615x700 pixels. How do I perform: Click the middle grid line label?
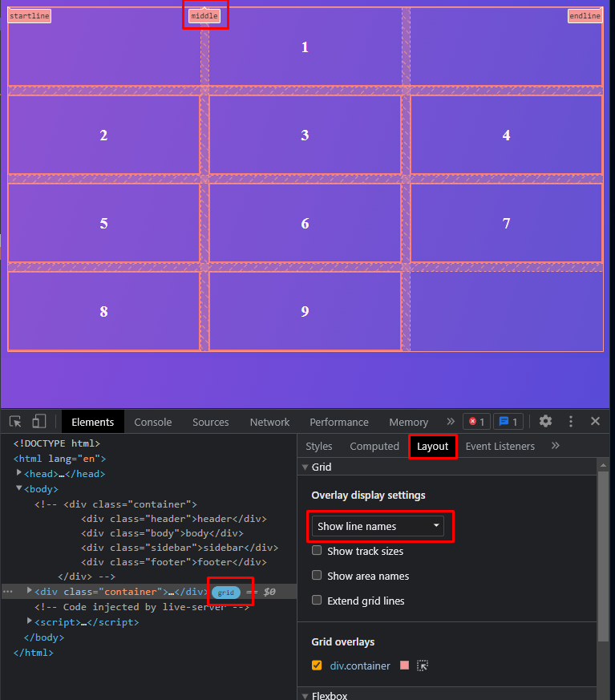click(x=204, y=16)
